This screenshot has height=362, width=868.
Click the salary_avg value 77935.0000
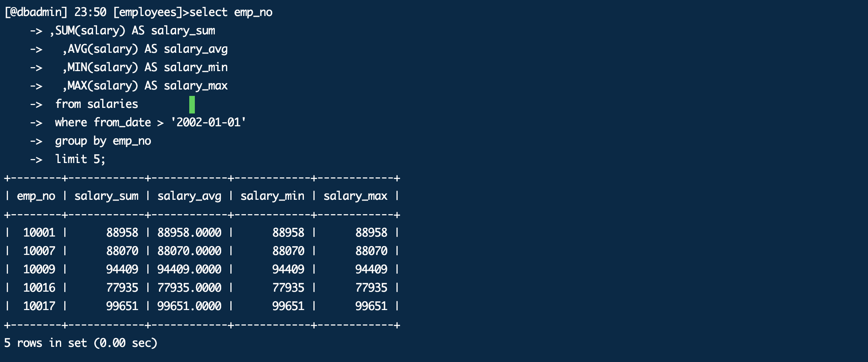pyautogui.click(x=189, y=288)
